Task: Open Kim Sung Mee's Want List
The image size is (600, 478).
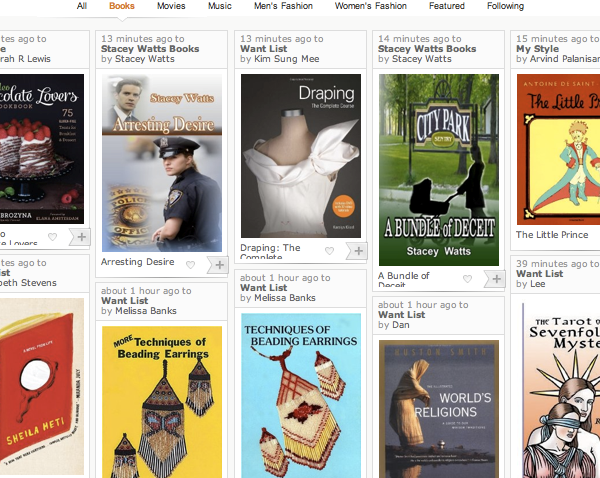Action: (264, 49)
